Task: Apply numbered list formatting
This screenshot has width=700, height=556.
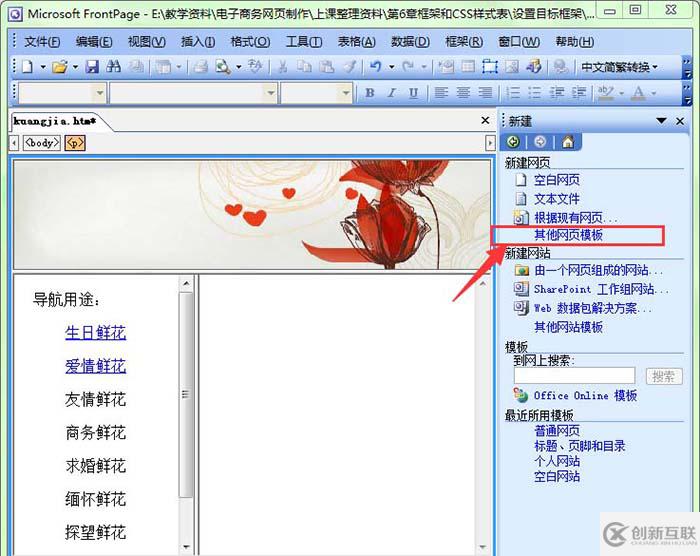Action: tap(512, 93)
